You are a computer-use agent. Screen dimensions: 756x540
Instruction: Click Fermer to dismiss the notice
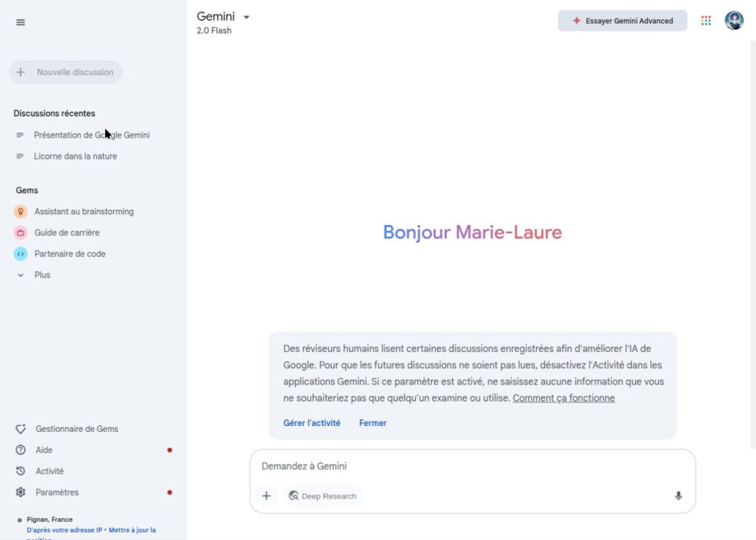(x=373, y=423)
